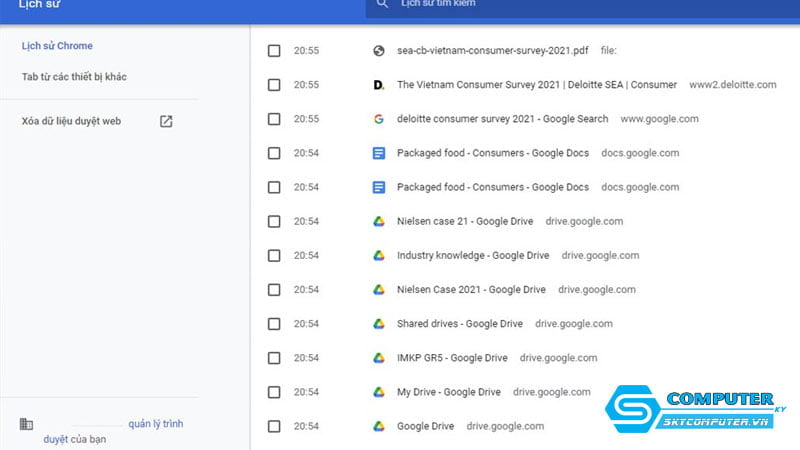Click the organization building icon

click(27, 424)
